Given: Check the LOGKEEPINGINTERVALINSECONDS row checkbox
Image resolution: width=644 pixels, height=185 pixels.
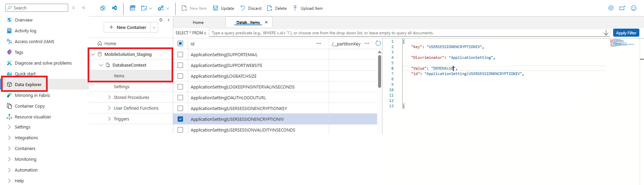Looking at the screenshot, I should pyautogui.click(x=180, y=87).
